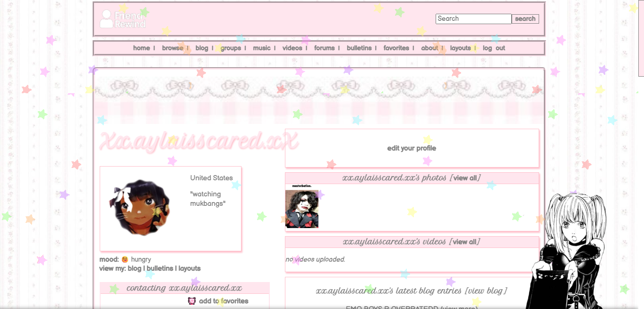Open the layouts nav link
Image resolution: width=644 pixels, height=309 pixels.
pos(460,48)
